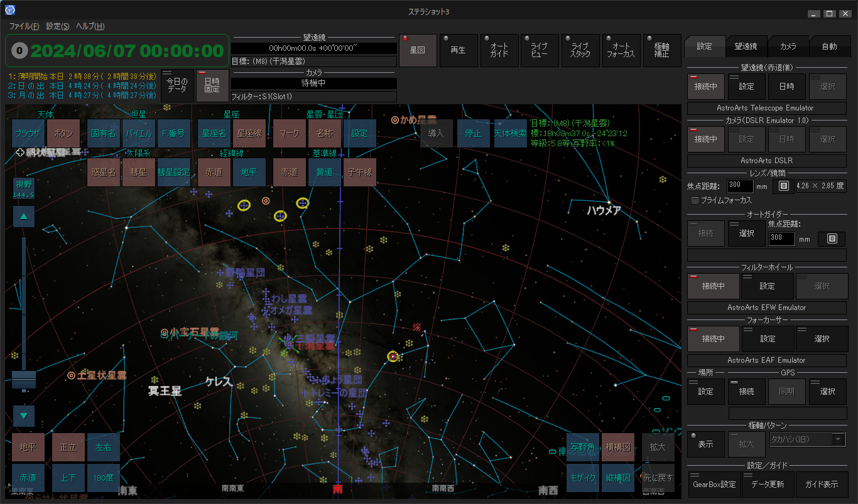
Task: Toggle the 写野角 frame display
Action: pyautogui.click(x=583, y=447)
